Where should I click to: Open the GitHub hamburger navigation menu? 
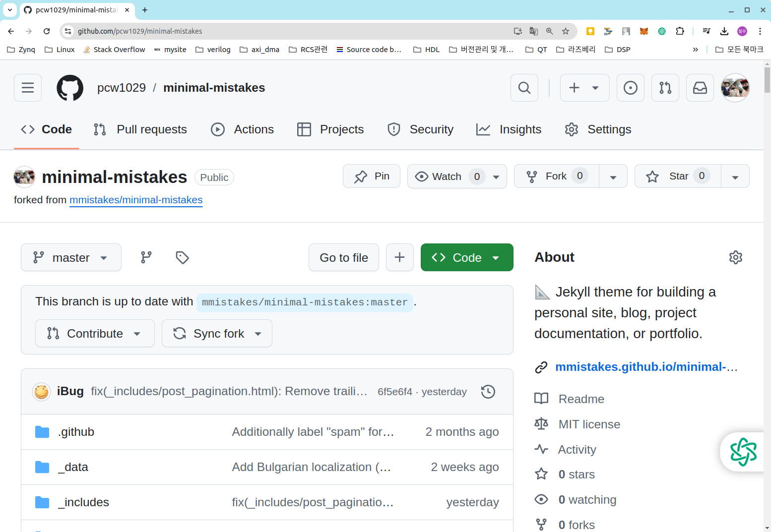click(x=28, y=88)
